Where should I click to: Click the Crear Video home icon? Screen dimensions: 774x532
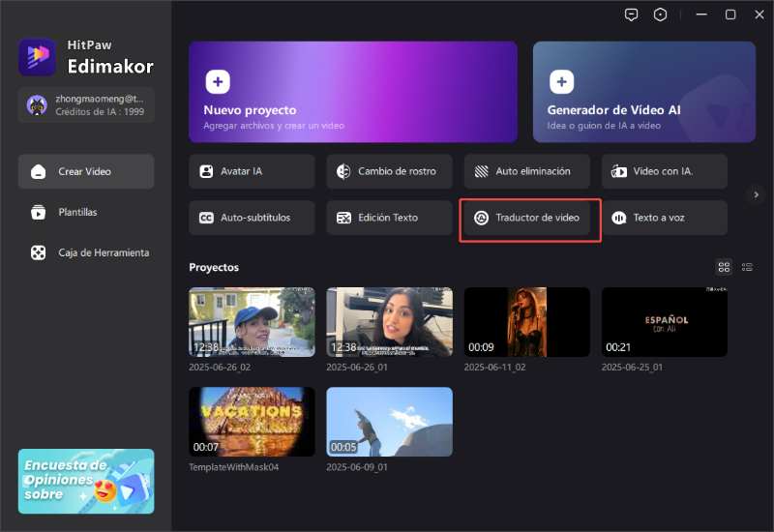pos(39,172)
